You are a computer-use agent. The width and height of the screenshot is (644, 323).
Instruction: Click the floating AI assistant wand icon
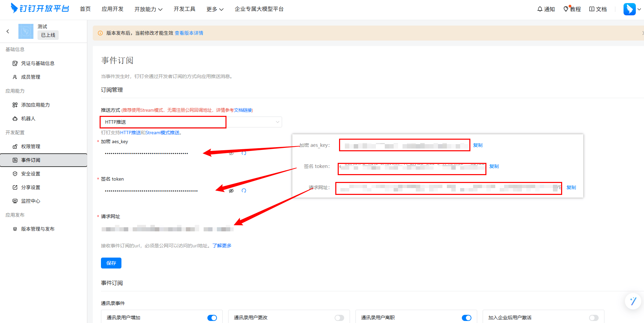point(633,301)
